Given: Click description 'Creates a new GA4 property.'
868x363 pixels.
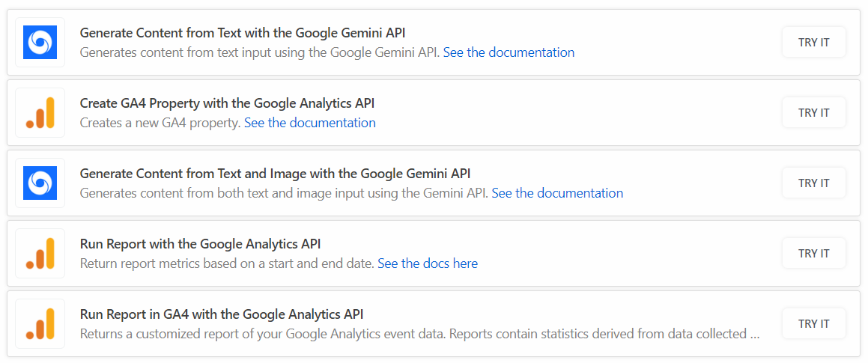Looking at the screenshot, I should 160,123.
